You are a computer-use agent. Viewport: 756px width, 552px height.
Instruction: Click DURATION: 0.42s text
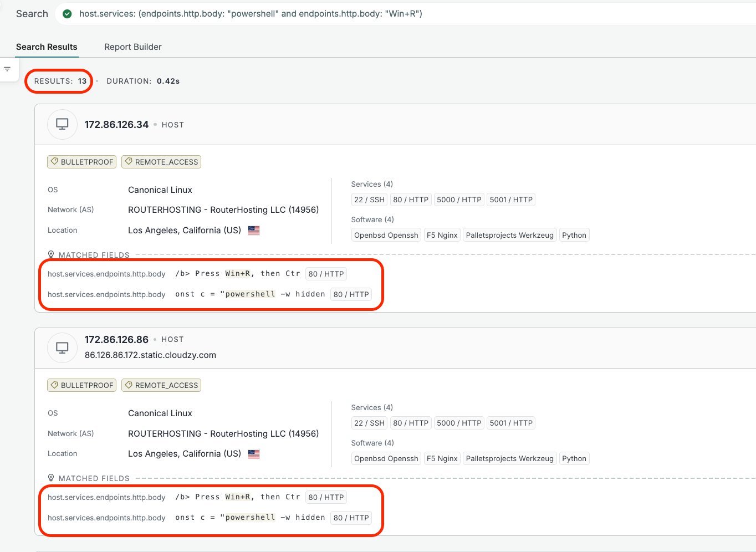coord(143,81)
